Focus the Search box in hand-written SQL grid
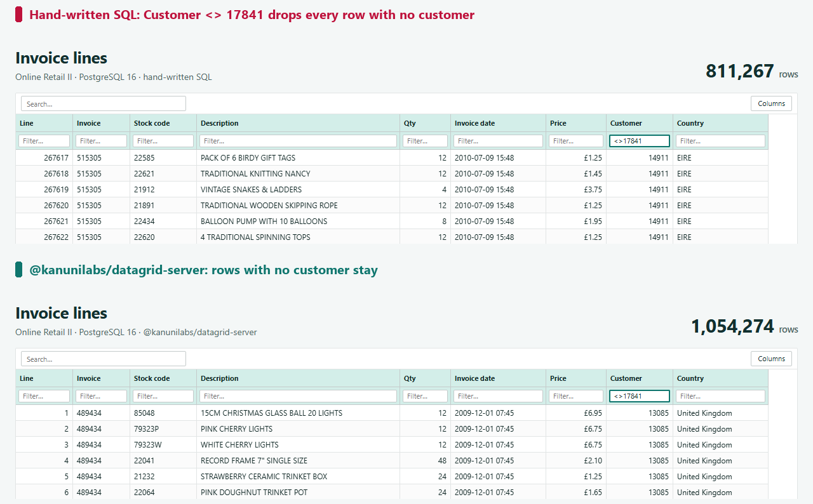The width and height of the screenshot is (813, 504). (104, 103)
